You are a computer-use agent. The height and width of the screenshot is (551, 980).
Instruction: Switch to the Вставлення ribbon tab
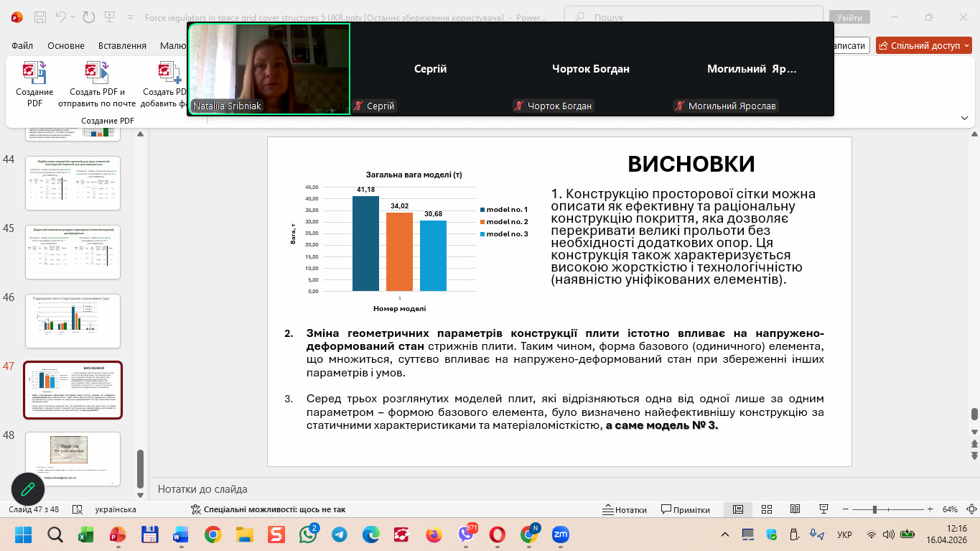pyautogui.click(x=122, y=45)
